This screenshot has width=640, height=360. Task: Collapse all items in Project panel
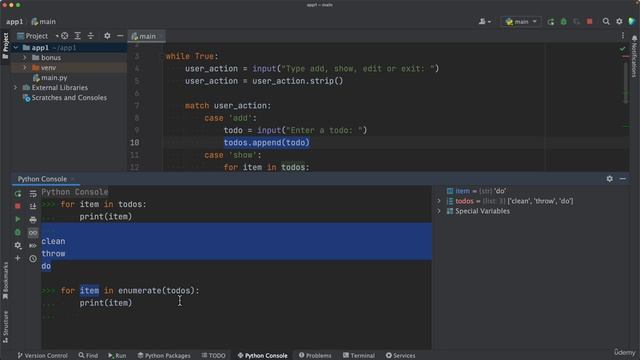91,36
